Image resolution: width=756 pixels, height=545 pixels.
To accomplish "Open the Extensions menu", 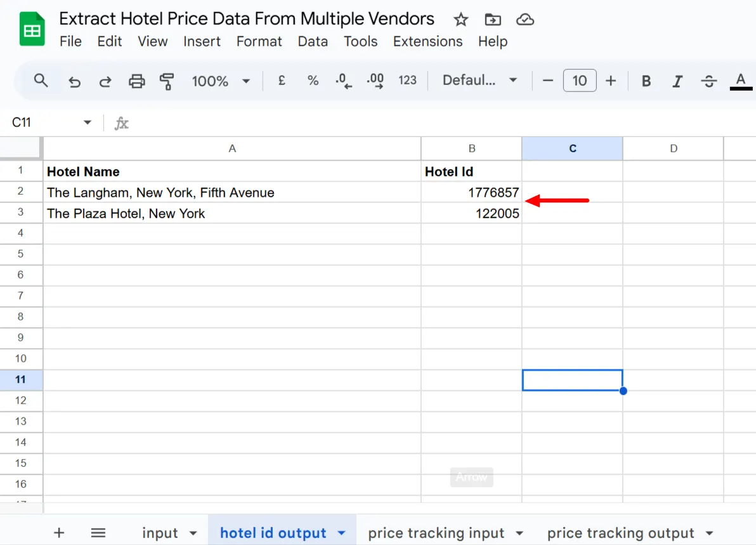I will (427, 41).
